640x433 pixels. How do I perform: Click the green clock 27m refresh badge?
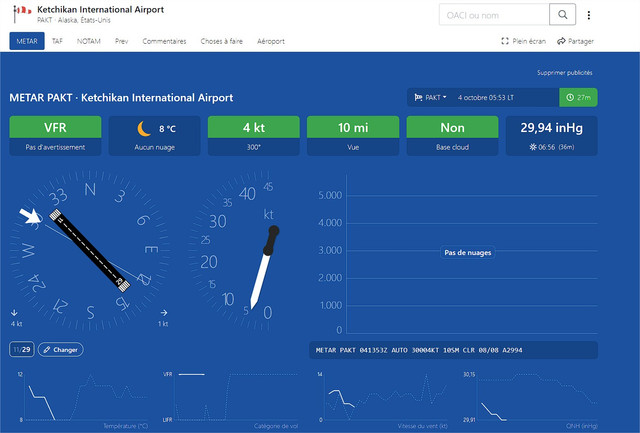point(578,98)
